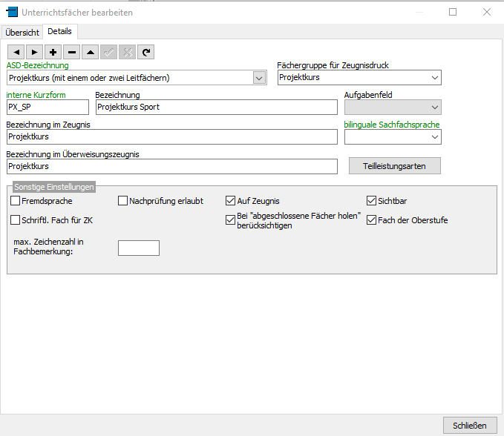
Task: Enable the Fremdsprache checkbox
Action: pyautogui.click(x=16, y=201)
